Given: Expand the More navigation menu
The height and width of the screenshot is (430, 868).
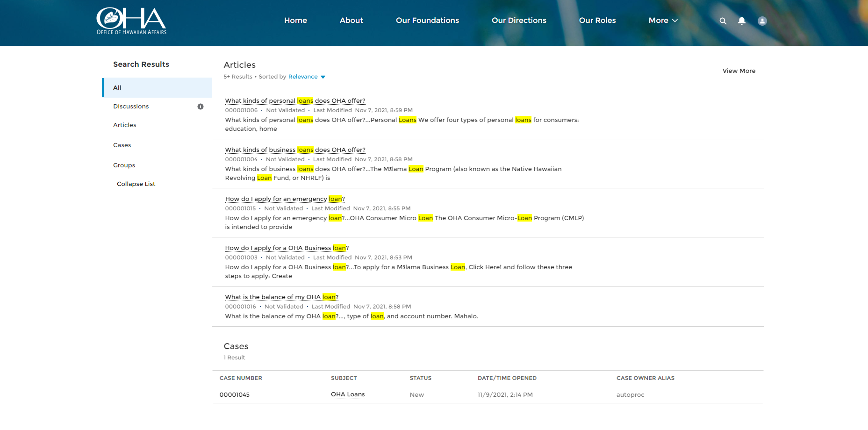Looking at the screenshot, I should click(663, 21).
